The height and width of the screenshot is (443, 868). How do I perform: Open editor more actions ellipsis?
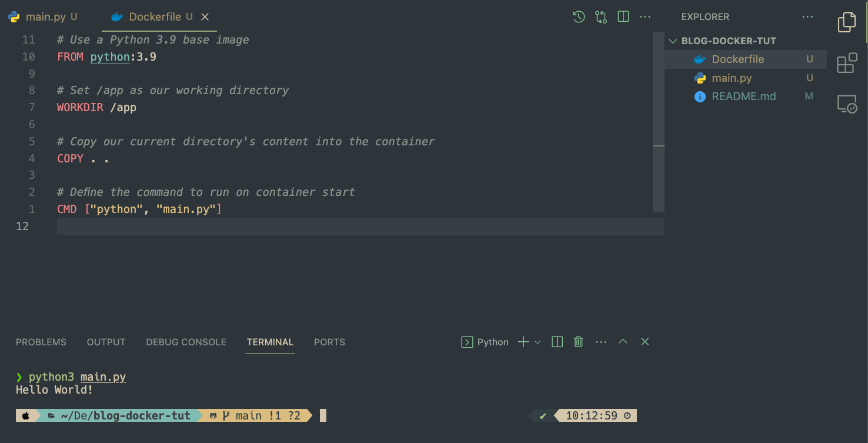tap(646, 17)
